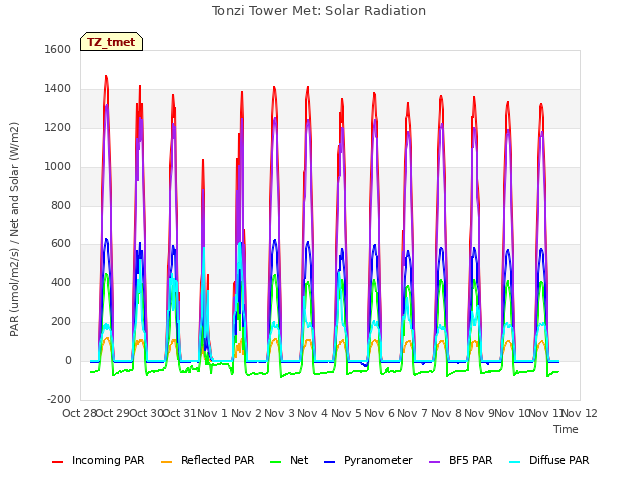Click the -200 y-axis tick label

[x=59, y=399]
